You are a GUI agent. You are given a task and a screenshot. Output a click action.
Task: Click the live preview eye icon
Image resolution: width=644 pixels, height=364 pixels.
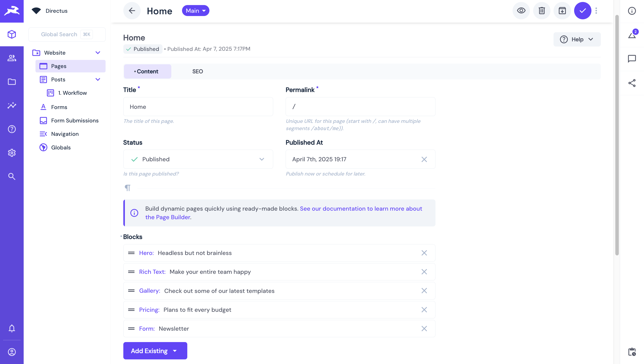(x=521, y=11)
